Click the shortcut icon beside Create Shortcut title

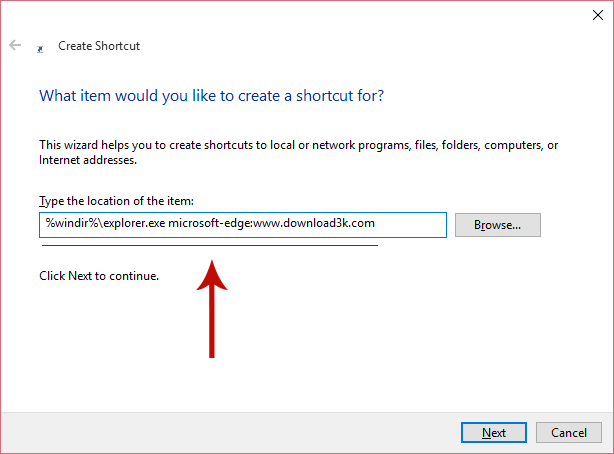tap(40, 49)
